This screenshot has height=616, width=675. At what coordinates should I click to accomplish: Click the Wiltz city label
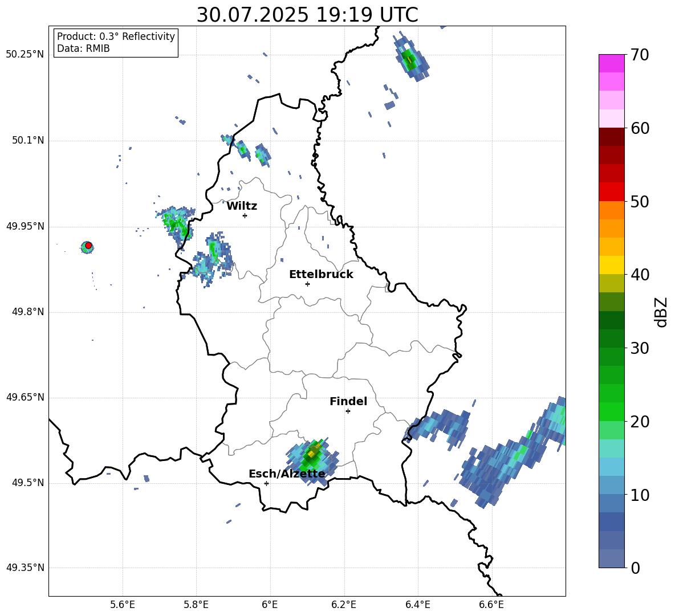tap(242, 206)
